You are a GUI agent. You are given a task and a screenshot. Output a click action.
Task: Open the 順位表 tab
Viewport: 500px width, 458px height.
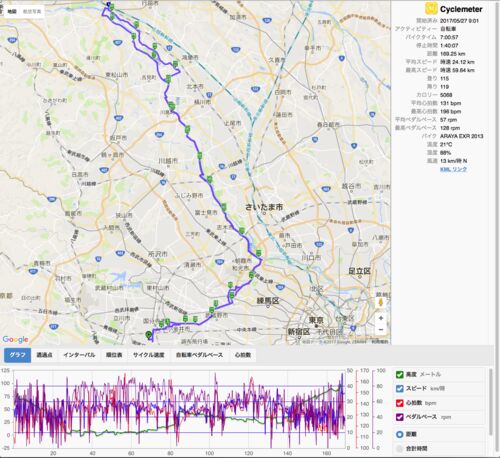(114, 355)
